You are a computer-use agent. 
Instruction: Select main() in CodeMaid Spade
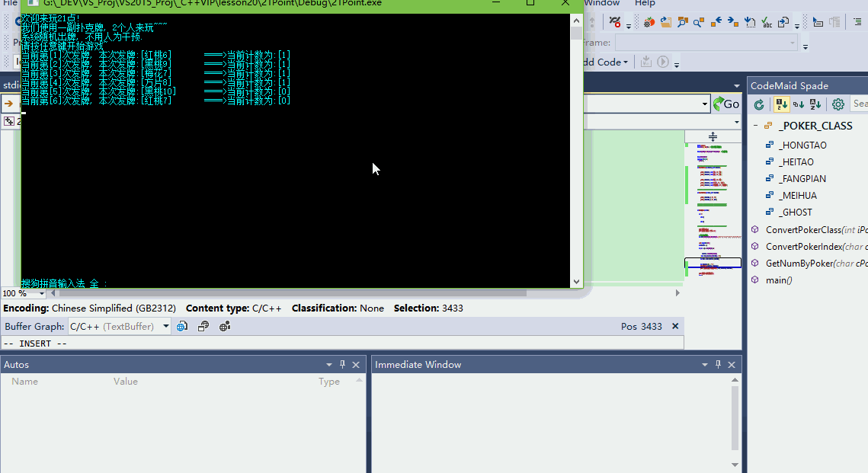coord(779,280)
